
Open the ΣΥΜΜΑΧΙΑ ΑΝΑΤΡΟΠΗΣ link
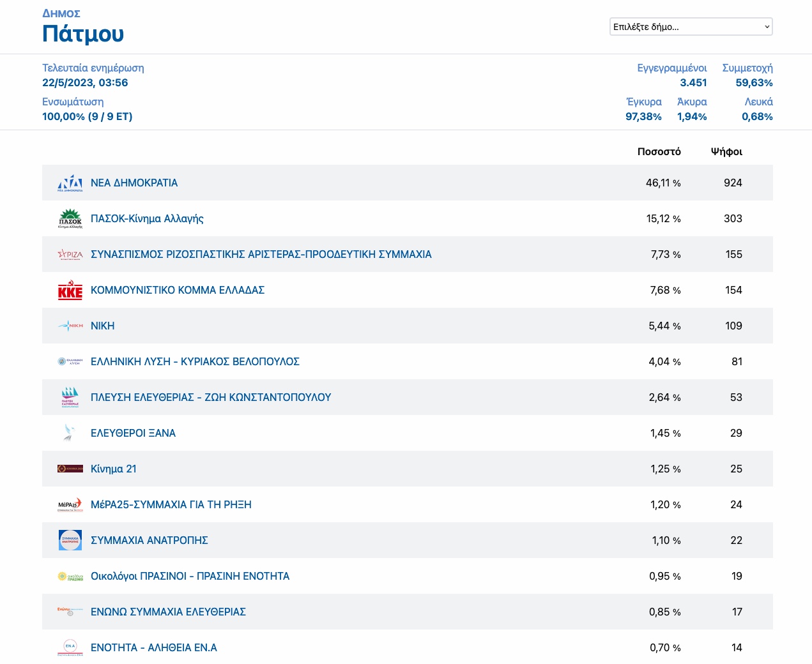pos(149,540)
